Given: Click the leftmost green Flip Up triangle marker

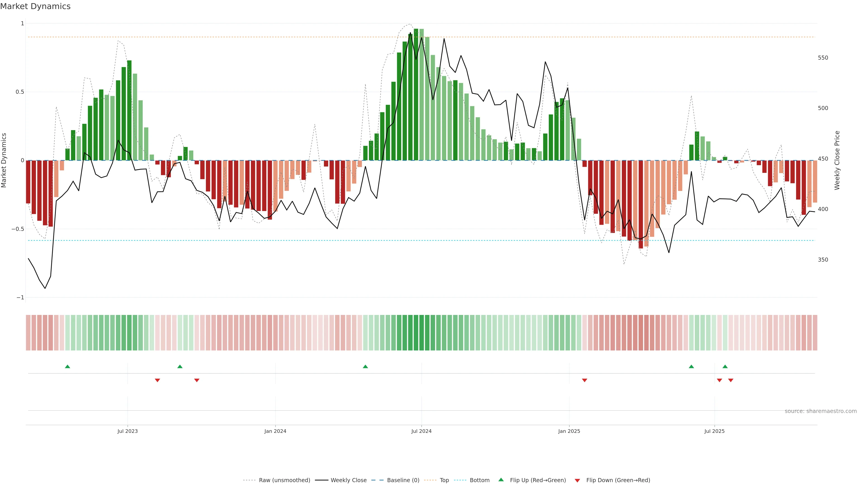Looking at the screenshot, I should pyautogui.click(x=67, y=366).
